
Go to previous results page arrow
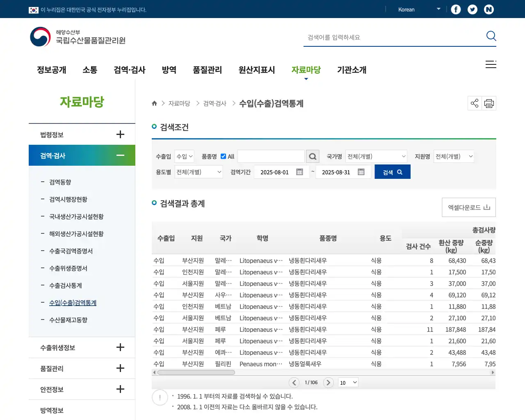294,383
